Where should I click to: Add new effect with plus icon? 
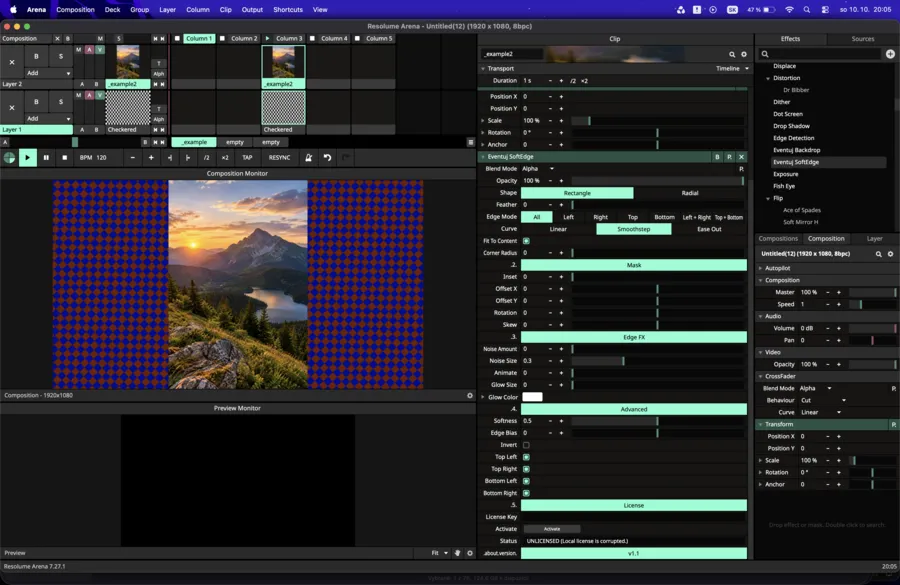tap(890, 54)
